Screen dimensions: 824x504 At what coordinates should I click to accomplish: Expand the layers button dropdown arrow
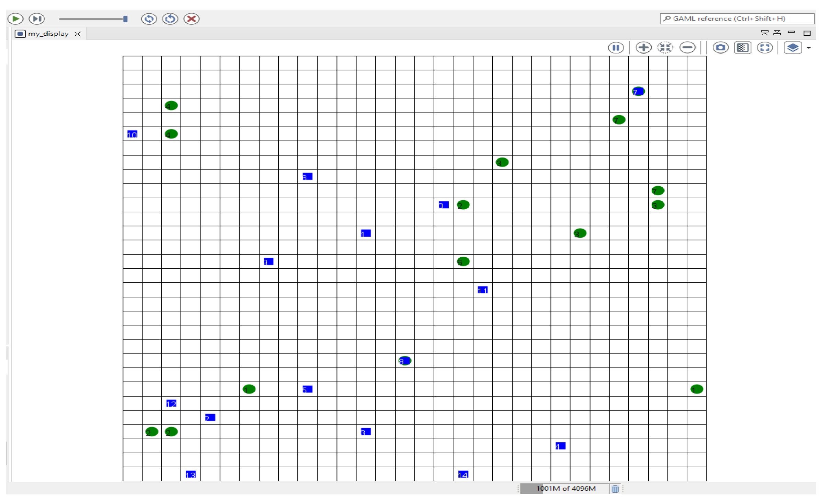click(809, 48)
